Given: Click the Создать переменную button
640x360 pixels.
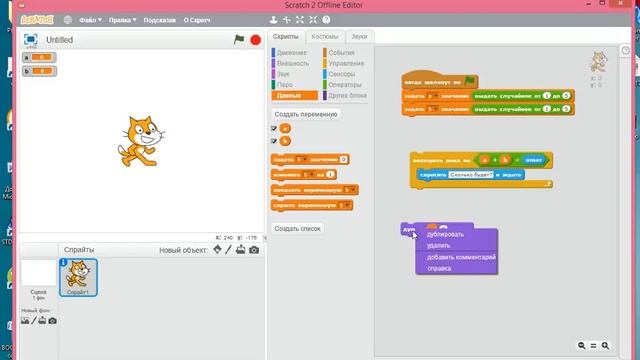Looking at the screenshot, I should pos(306,114).
